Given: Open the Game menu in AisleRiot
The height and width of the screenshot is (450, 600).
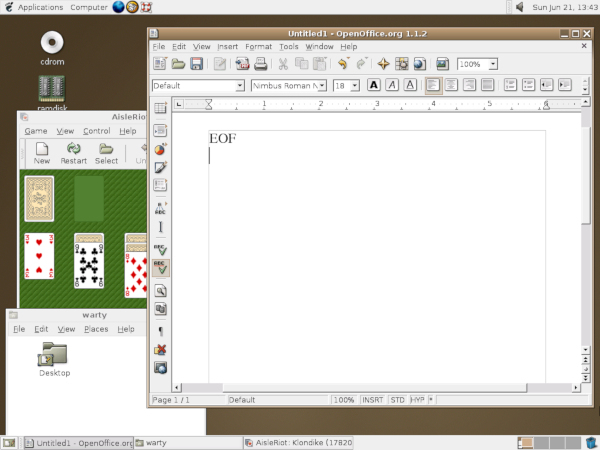Looking at the screenshot, I should (36, 131).
